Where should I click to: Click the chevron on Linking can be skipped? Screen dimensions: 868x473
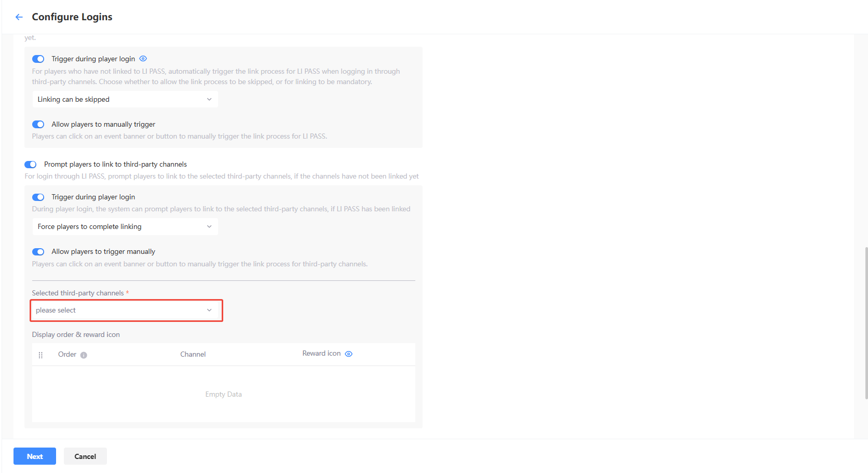tap(209, 99)
